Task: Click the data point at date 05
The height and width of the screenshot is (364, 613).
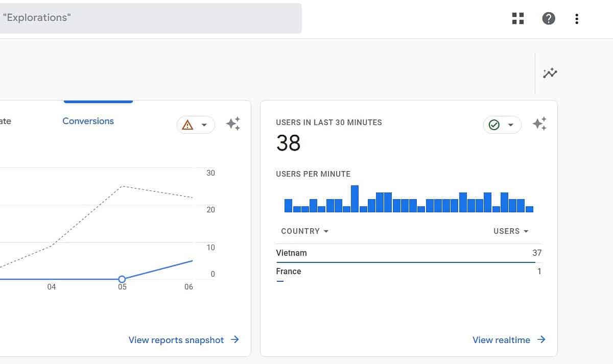Action: click(x=122, y=279)
